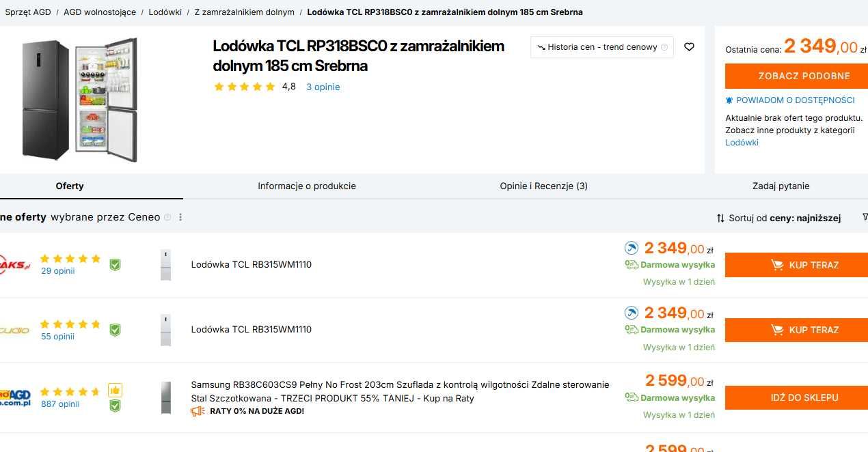Click the 'Ostatnia cena' 2 349,00 zł price
This screenshot has width=868, height=452.
pos(826,46)
